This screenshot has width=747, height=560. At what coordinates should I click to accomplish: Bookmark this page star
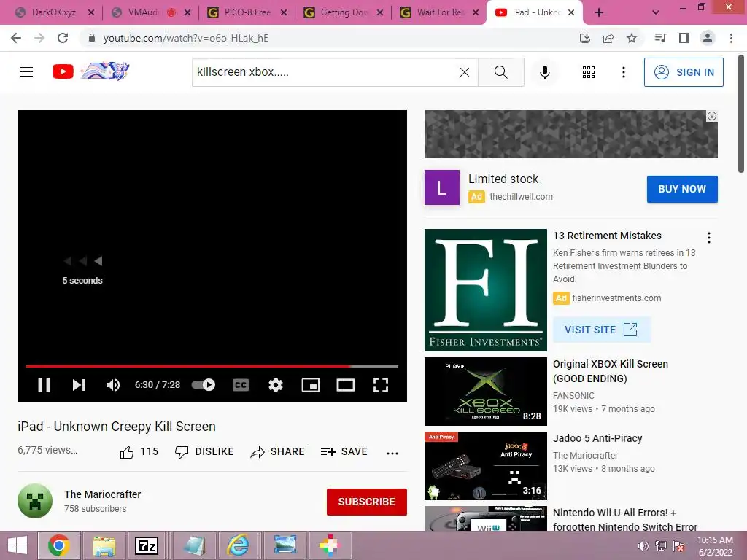tap(632, 38)
